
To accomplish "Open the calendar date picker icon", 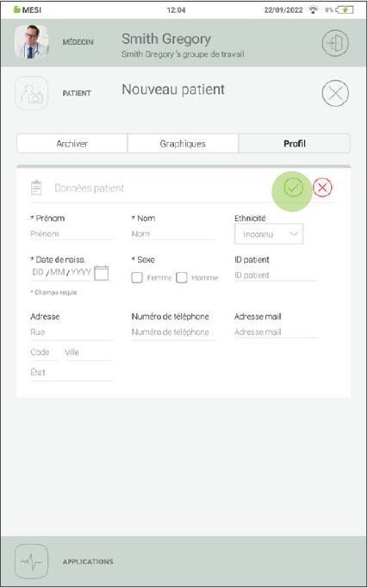I will 101,273.
